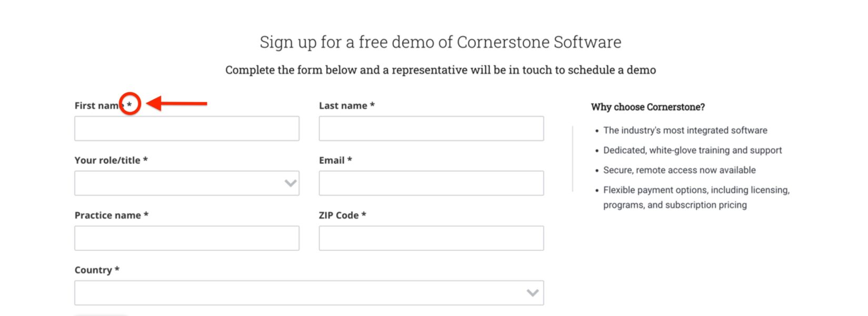This screenshot has width=868, height=316.
Task: Click the ZIP Code input field
Action: point(431,238)
